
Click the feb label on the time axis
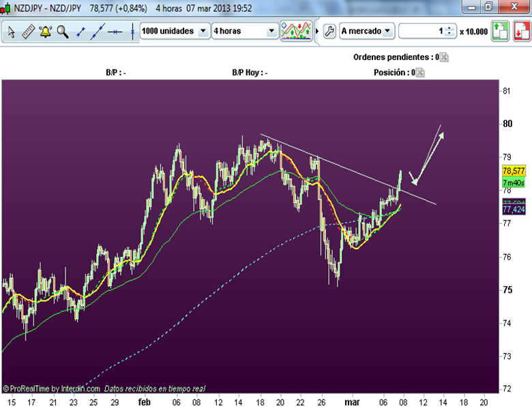144,402
